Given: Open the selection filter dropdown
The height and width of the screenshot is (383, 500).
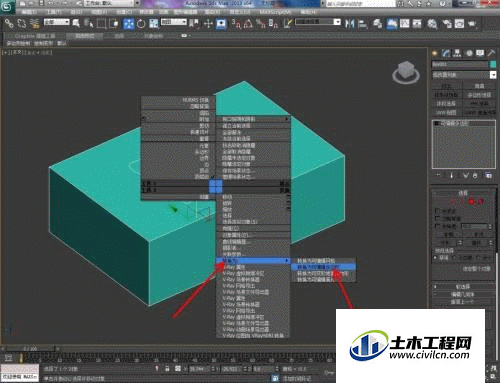Looking at the screenshot, I should click(57, 22).
